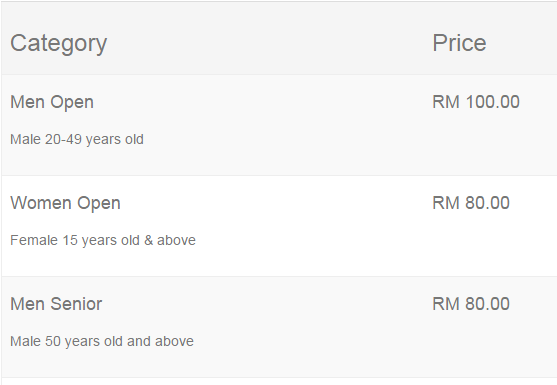The width and height of the screenshot is (557, 385).
Task: Select the Men Open category title
Action: click(52, 103)
